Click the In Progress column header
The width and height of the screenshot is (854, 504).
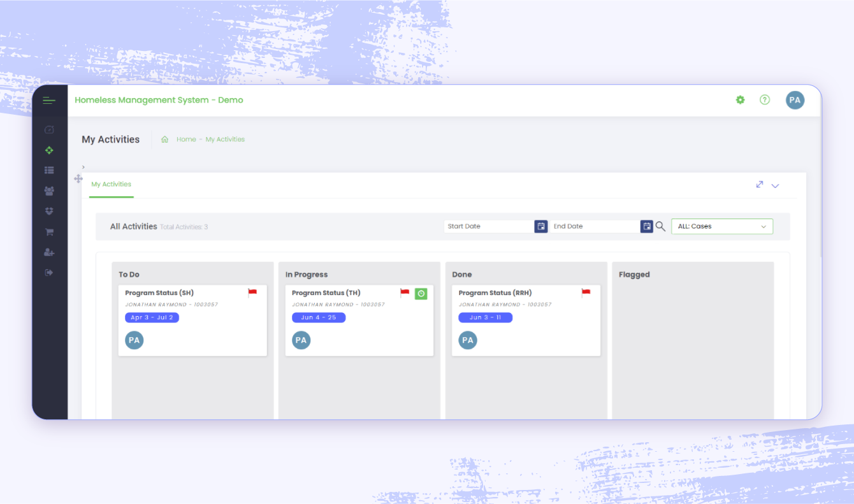tap(307, 275)
